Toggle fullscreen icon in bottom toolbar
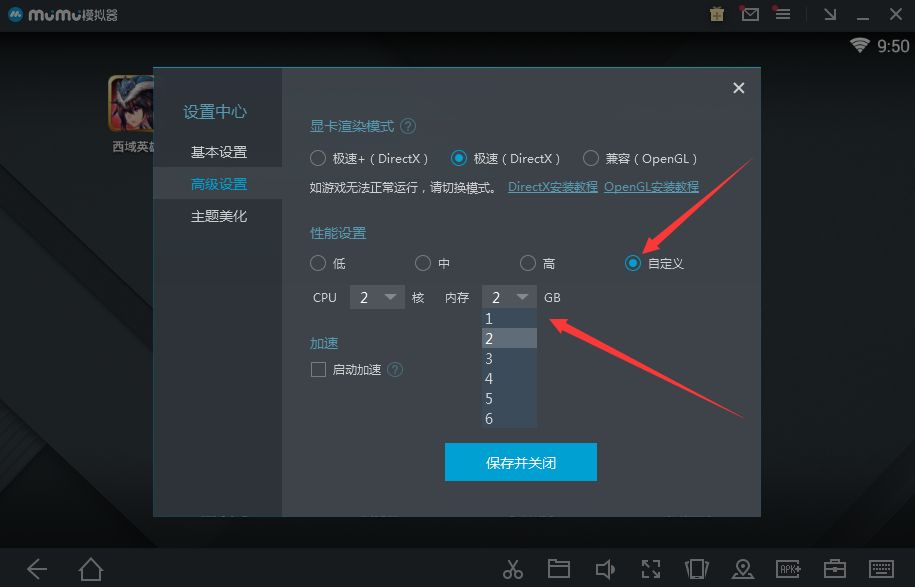The image size is (915, 587). [651, 569]
